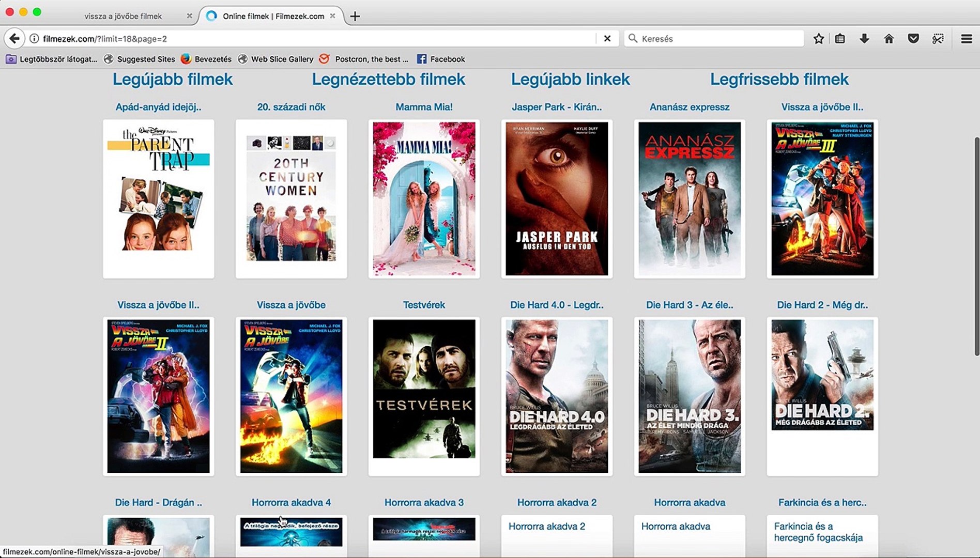Open the Ananász Expressz movie poster
Image resolution: width=980 pixels, height=558 pixels.
coord(690,199)
